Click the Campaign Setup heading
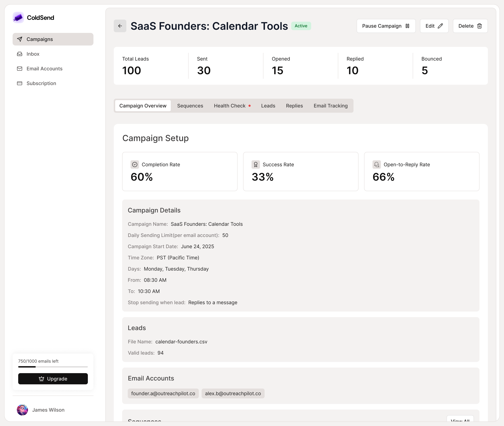 [x=156, y=138]
